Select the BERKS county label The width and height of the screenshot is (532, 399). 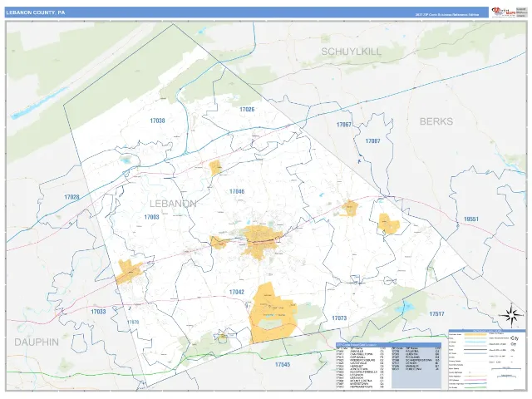coord(436,121)
